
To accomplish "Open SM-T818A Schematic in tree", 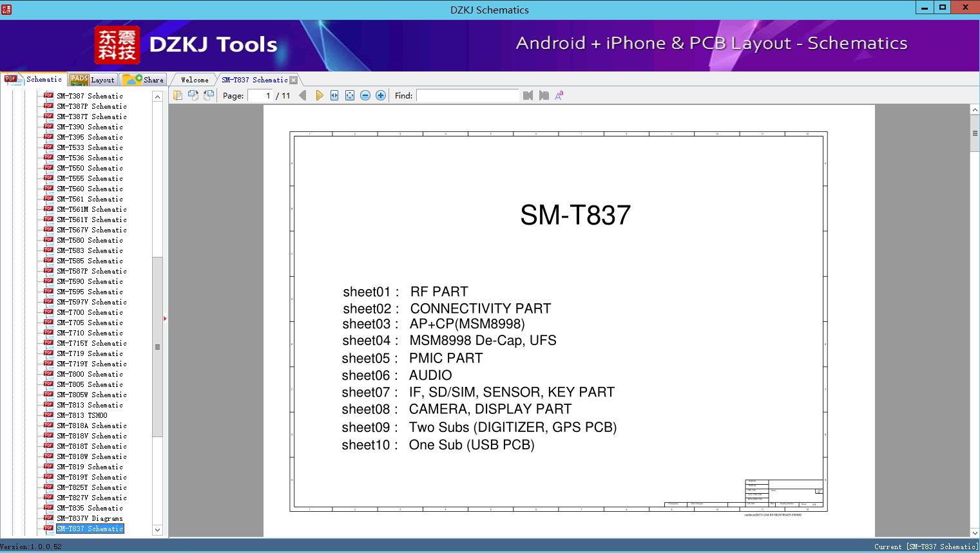I will click(91, 426).
